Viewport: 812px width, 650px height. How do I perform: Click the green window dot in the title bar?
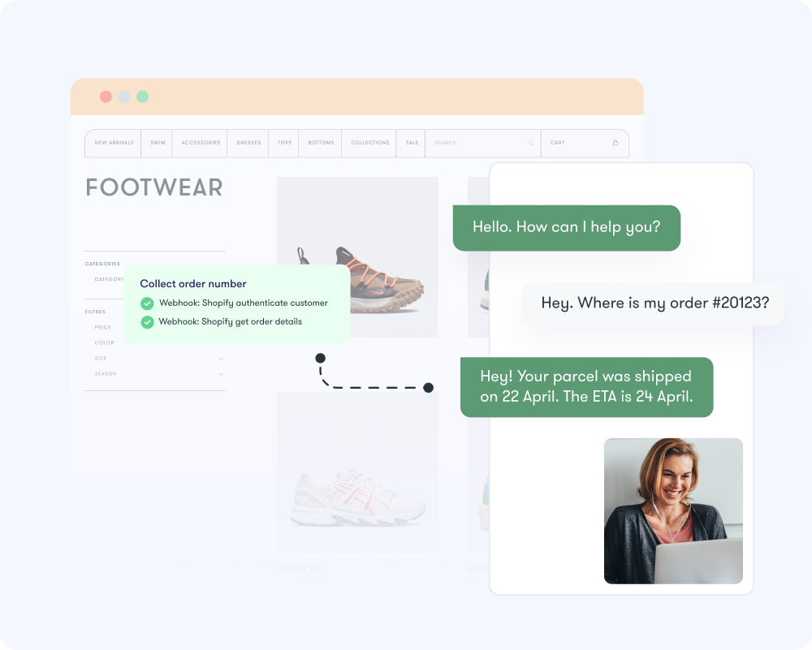(x=143, y=97)
